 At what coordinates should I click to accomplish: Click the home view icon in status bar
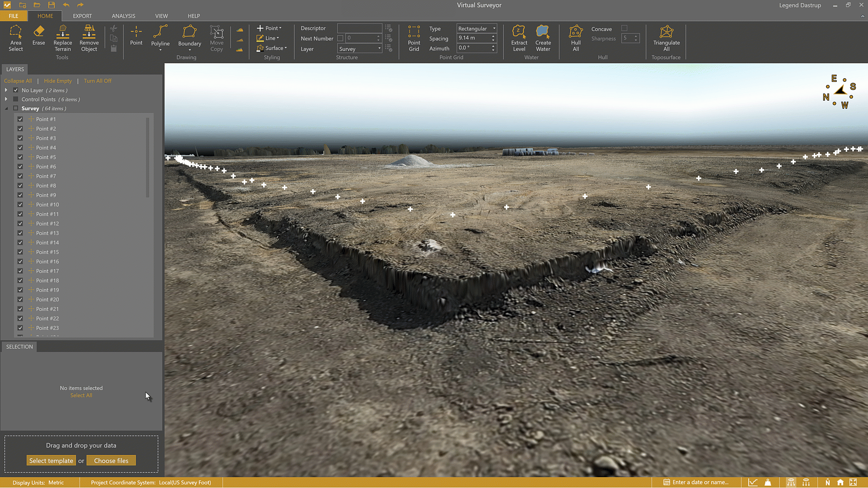point(840,482)
